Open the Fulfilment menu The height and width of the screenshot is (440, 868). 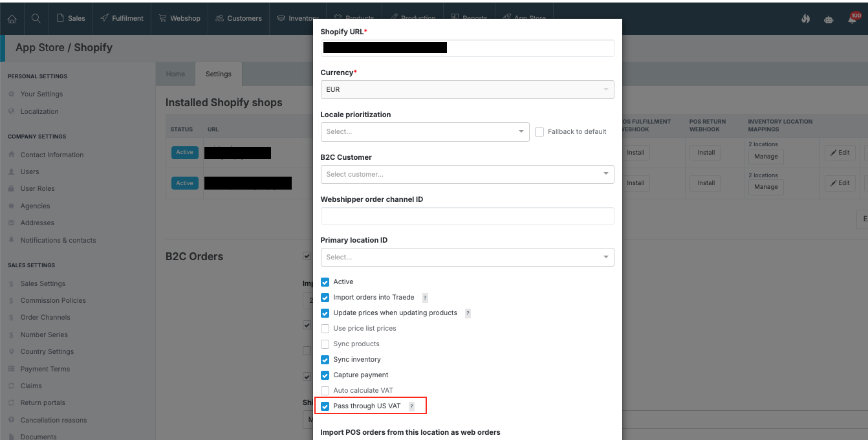pos(122,18)
